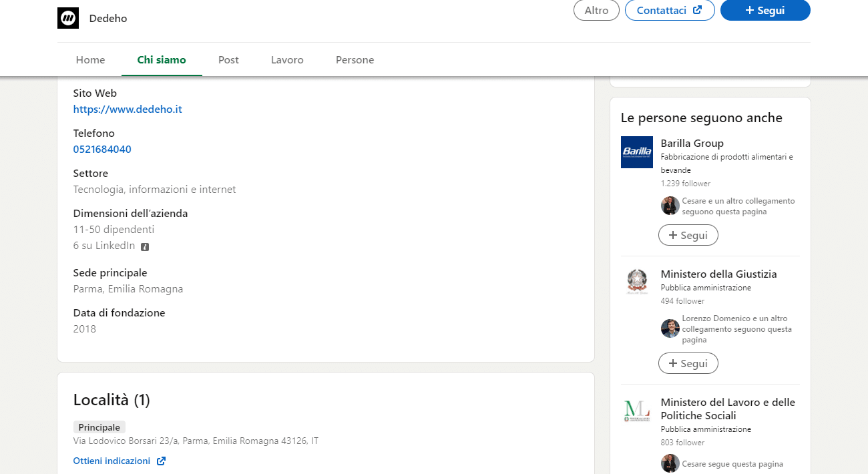Click external-link icon beside Ottieni indicazioni

161,461
